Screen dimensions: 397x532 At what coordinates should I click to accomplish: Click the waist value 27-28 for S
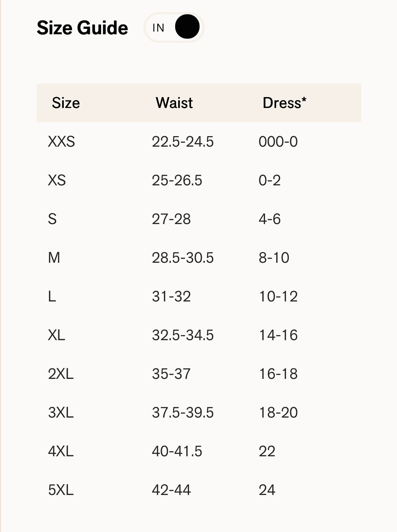point(172,219)
